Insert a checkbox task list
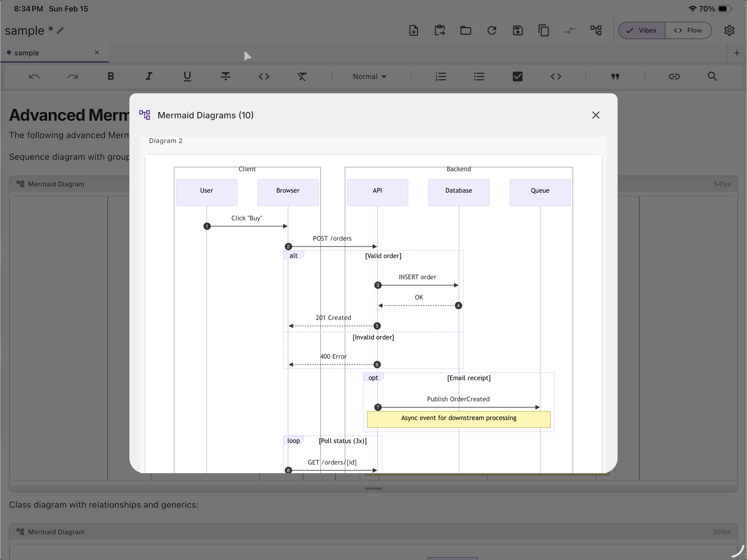Viewport: 747px width, 560px height. (x=517, y=77)
